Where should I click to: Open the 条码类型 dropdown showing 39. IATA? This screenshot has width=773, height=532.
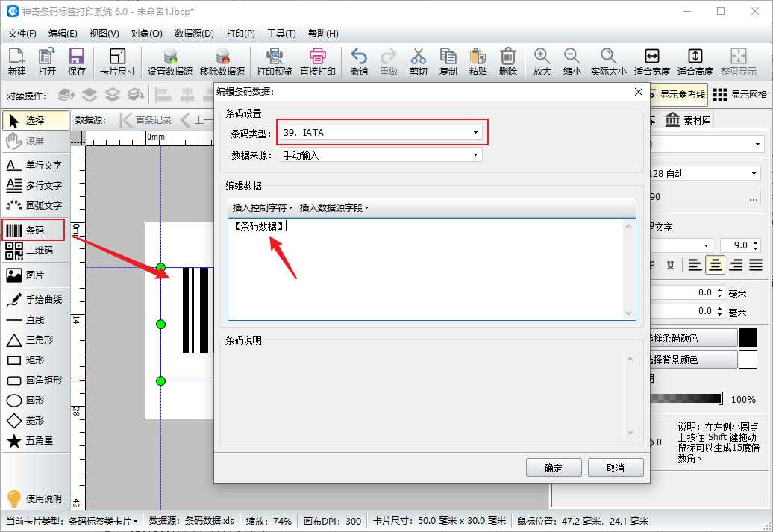click(x=381, y=132)
